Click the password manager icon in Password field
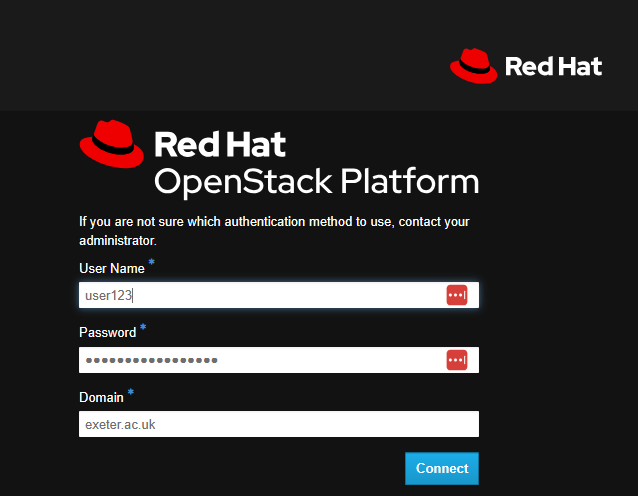 click(457, 360)
